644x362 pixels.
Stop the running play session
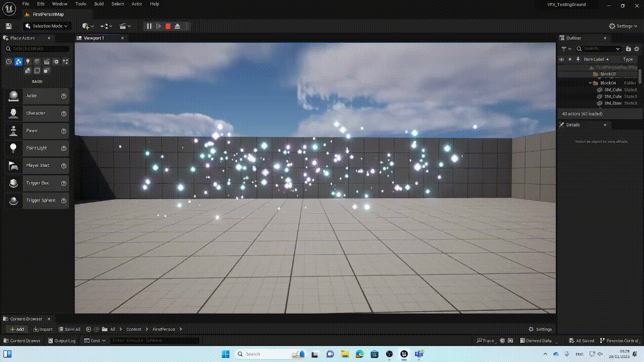[168, 26]
